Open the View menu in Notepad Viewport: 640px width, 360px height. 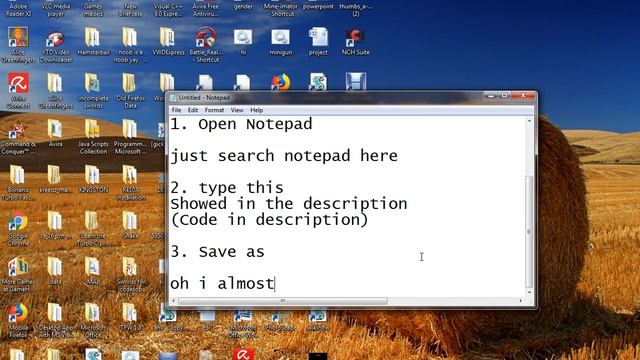point(237,110)
